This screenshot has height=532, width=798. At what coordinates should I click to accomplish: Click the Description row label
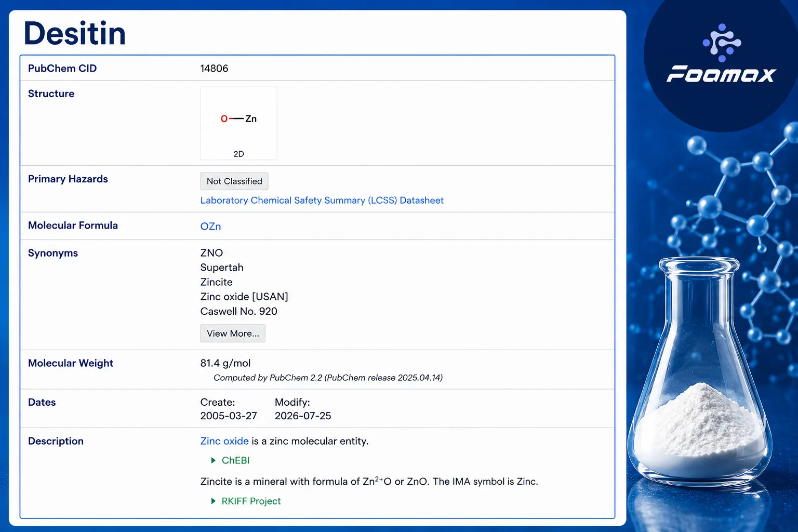pyautogui.click(x=56, y=441)
